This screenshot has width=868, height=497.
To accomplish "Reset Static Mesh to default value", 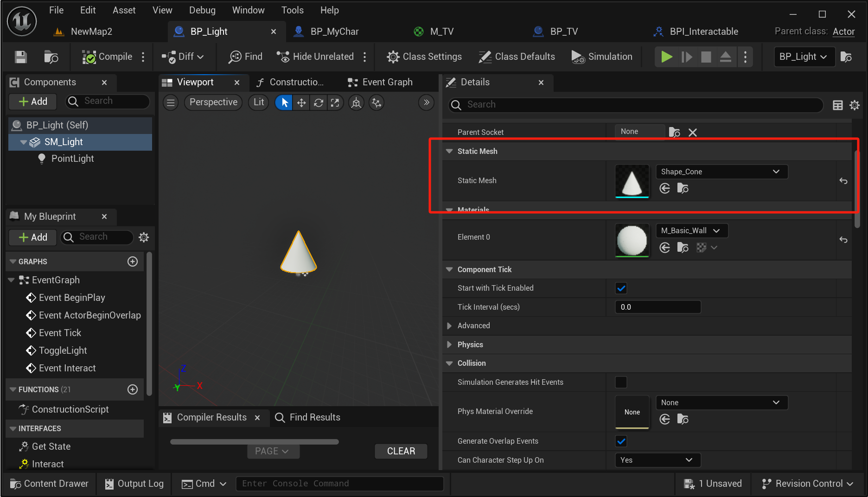I will 843,181.
